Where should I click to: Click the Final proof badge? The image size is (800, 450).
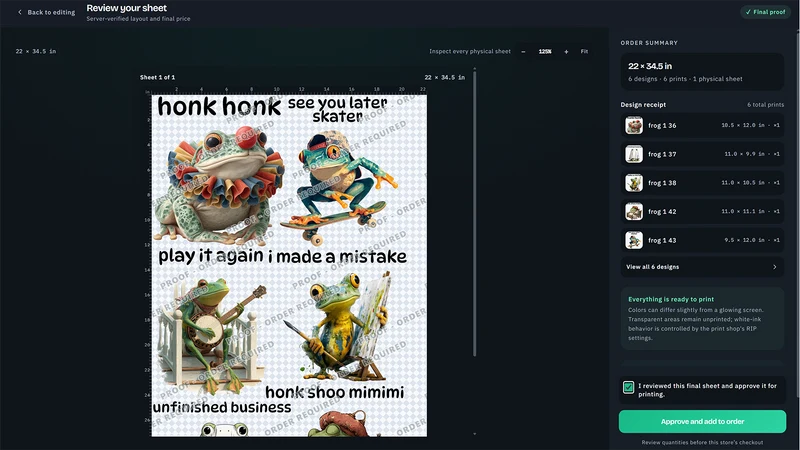[765, 12]
